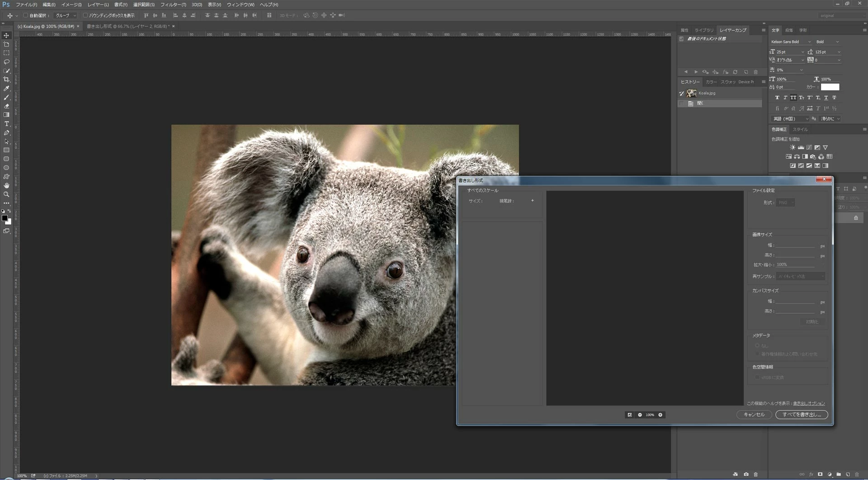Image resolution: width=868 pixels, height=480 pixels.
Task: Select the Lasso tool
Action: [6, 62]
